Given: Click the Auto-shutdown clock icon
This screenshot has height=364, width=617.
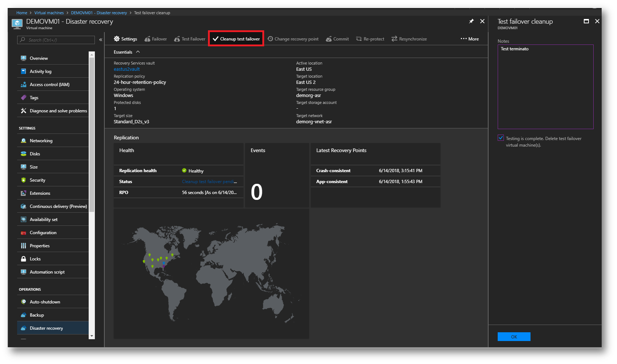Looking at the screenshot, I should coord(23,302).
